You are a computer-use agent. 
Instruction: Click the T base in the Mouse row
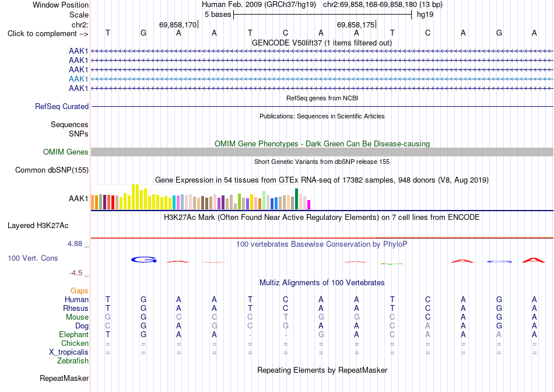(x=286, y=317)
